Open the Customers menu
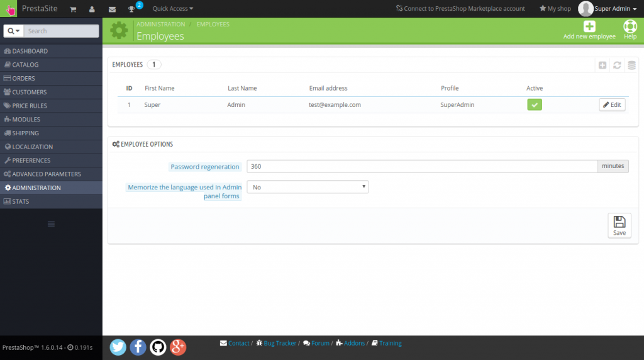This screenshot has width=644, height=360. click(51, 92)
